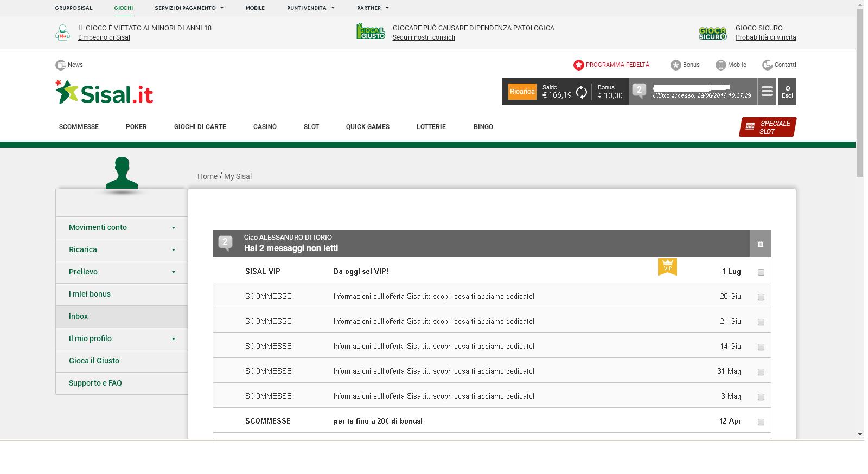Click the scrollbar down arrow
The width and height of the screenshot is (868, 474).
coord(860,434)
